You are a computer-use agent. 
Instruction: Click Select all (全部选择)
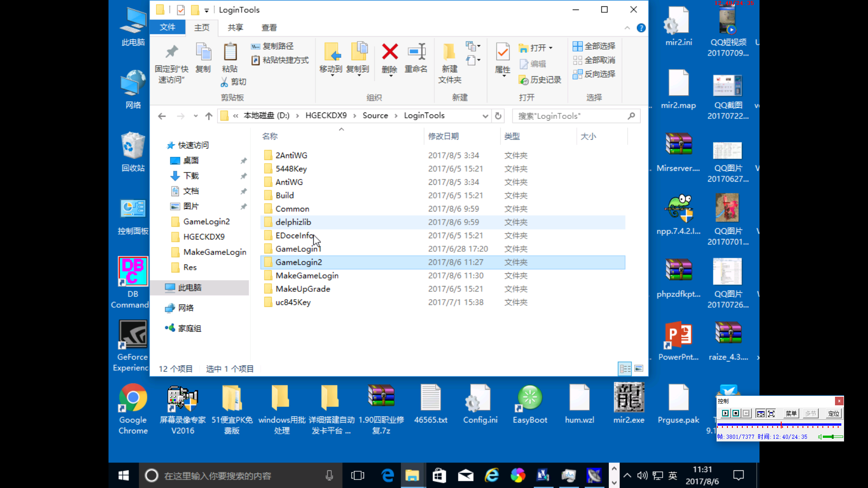tap(594, 46)
